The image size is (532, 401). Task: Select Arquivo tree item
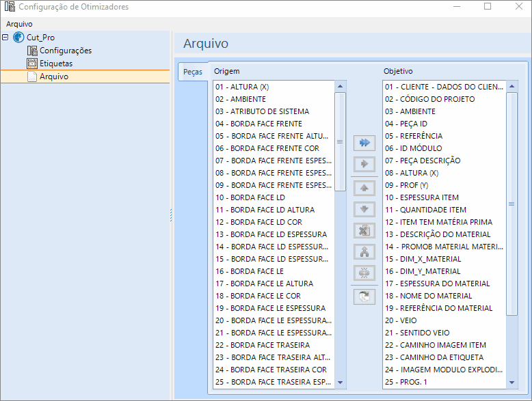[x=54, y=77]
